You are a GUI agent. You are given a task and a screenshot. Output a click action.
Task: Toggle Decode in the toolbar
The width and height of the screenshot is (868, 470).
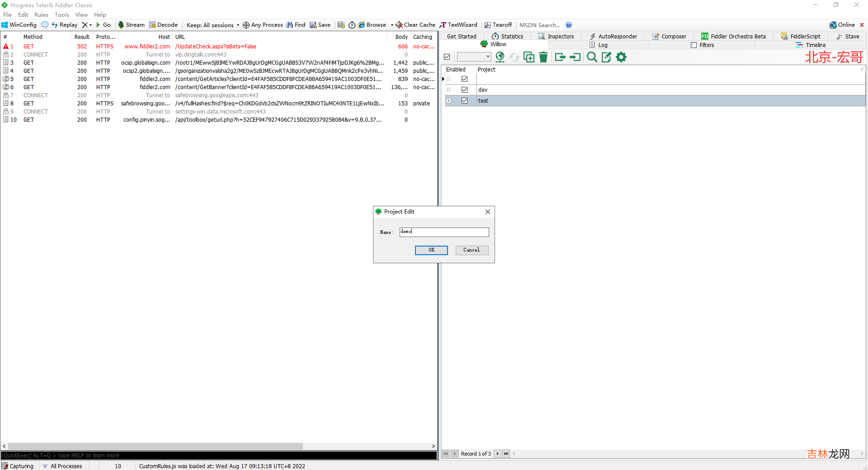(x=163, y=25)
